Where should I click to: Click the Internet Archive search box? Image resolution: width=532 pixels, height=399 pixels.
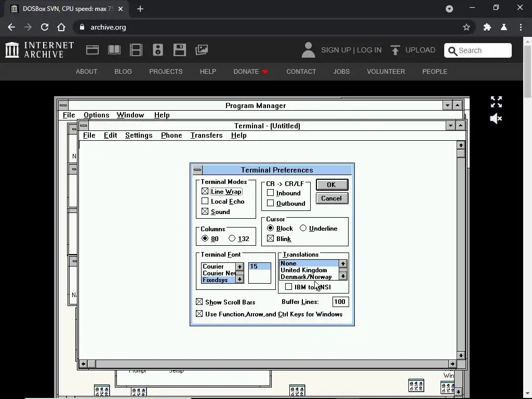coord(478,50)
